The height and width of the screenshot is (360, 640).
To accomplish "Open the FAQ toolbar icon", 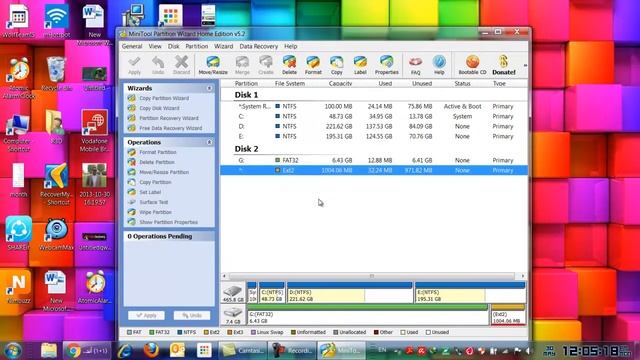I will [416, 65].
